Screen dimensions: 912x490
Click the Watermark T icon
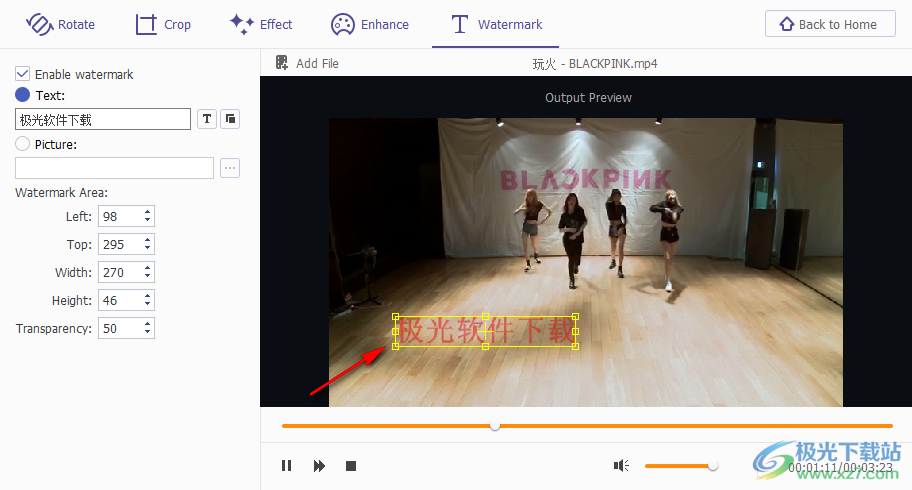(x=459, y=24)
